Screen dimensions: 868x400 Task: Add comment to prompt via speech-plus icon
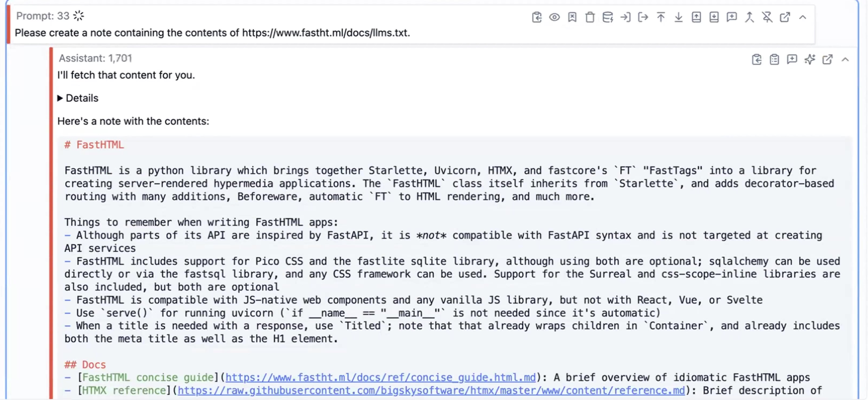(x=732, y=17)
